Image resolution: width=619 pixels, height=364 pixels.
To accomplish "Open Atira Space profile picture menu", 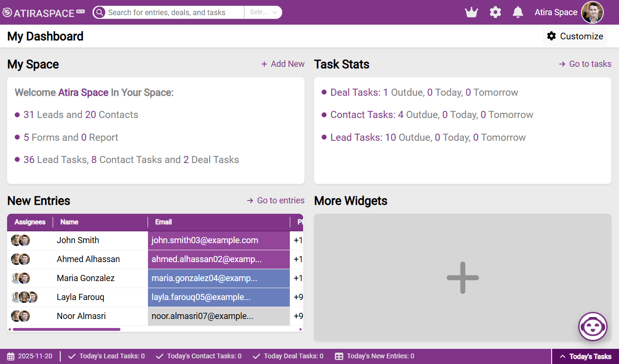I will (x=592, y=12).
